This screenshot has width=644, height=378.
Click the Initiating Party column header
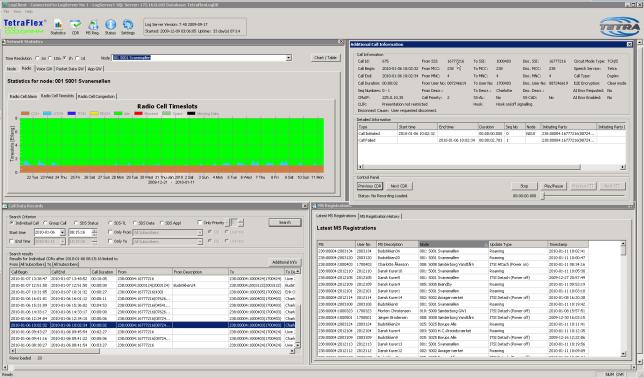coord(568,127)
